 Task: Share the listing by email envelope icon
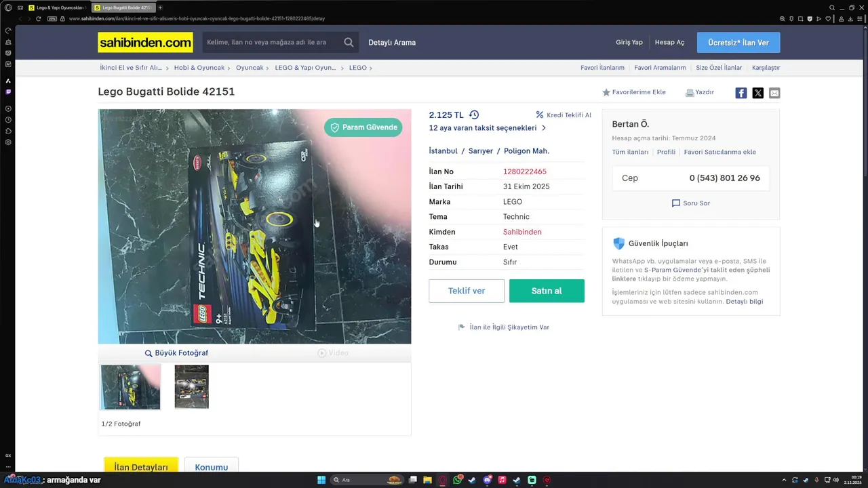[774, 93]
